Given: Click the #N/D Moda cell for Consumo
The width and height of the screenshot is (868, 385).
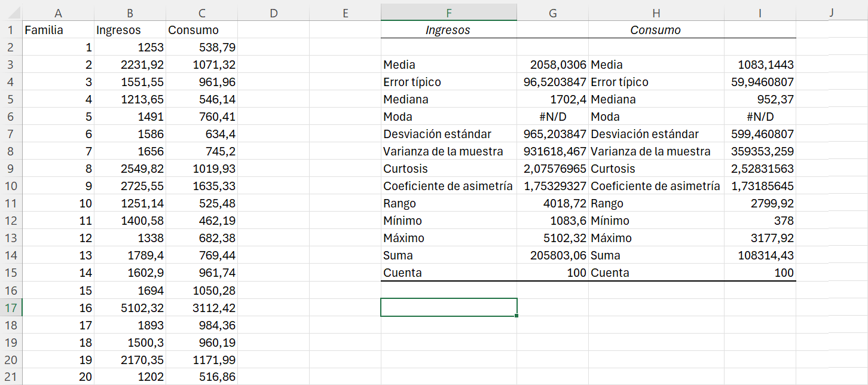Looking at the screenshot, I should pyautogui.click(x=759, y=117).
